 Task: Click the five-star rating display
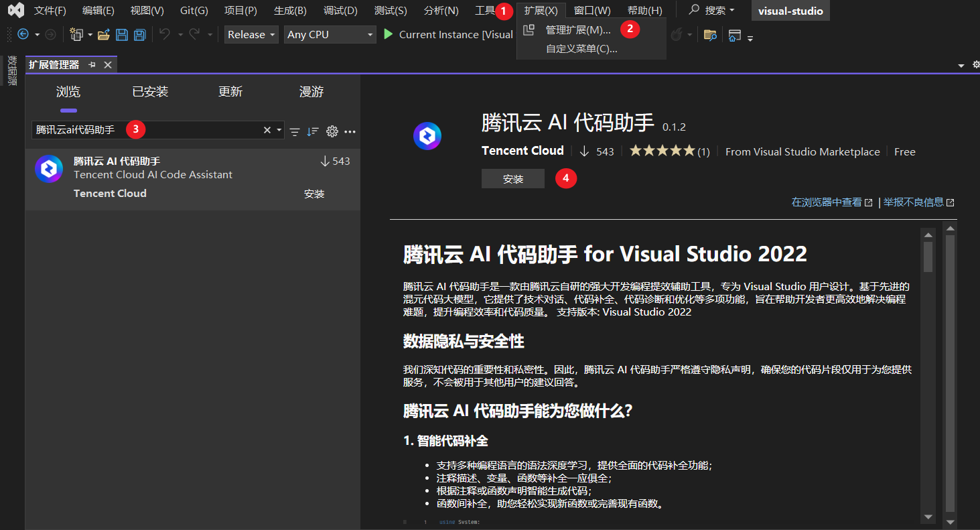(662, 151)
